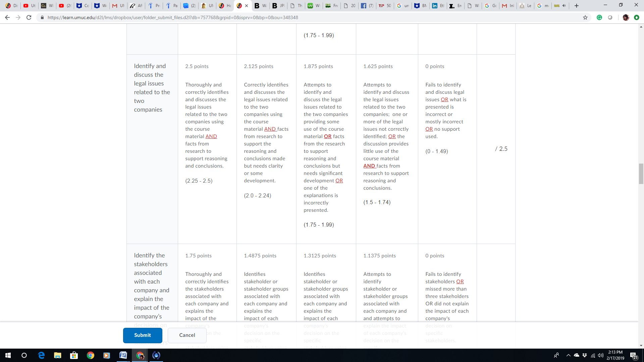Click the browser back arrow
Viewport: 644px width, 362px height.
7,17
